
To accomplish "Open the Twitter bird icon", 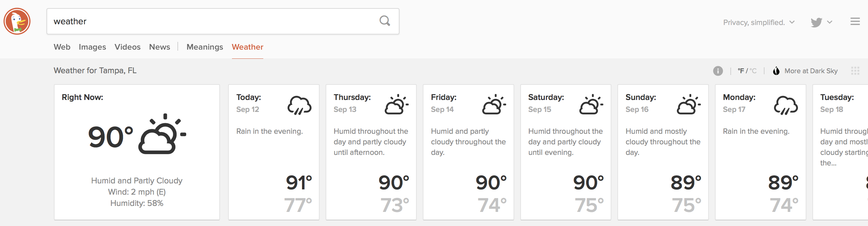I will point(816,22).
